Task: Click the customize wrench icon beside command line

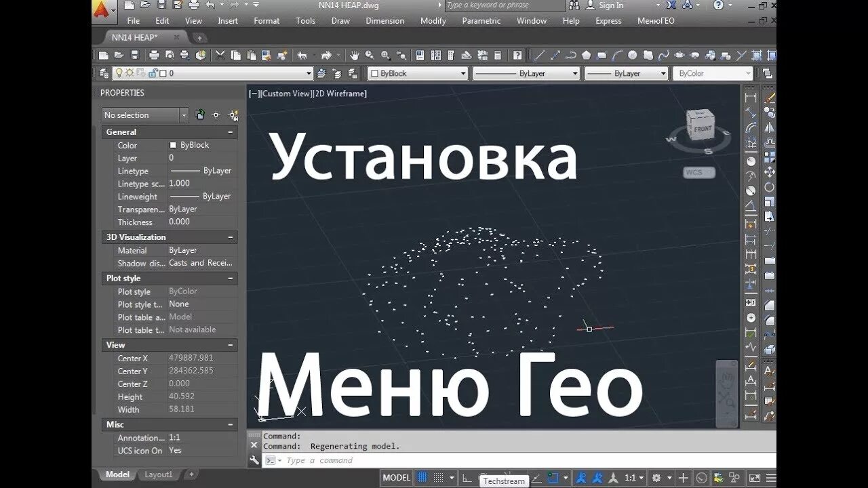Action: (x=254, y=460)
